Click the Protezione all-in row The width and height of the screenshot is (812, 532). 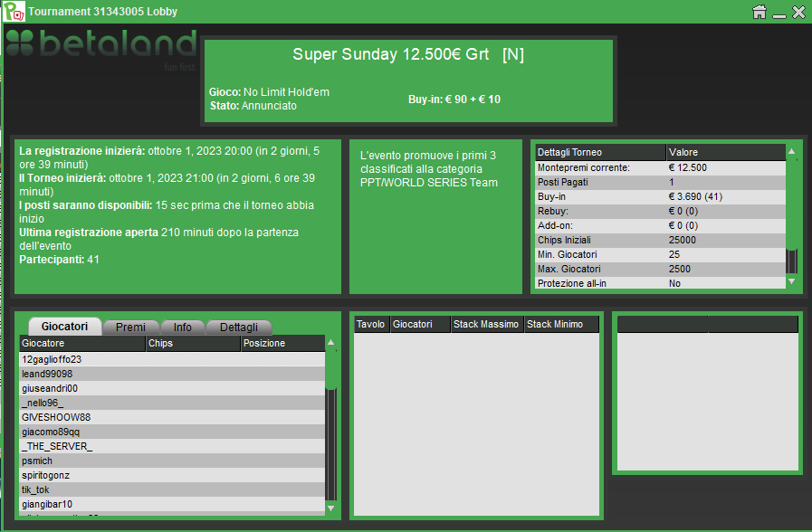[x=660, y=283]
